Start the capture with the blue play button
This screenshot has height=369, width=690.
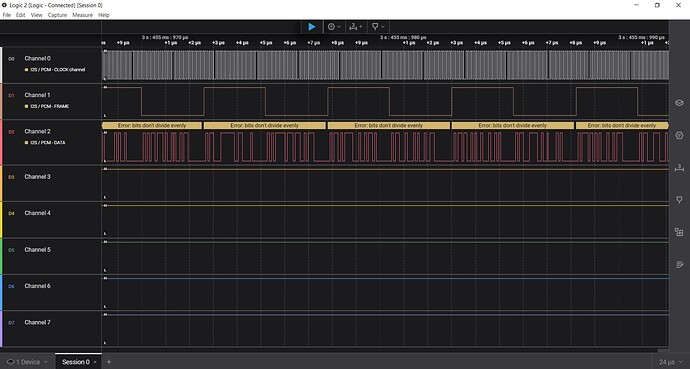pos(312,27)
